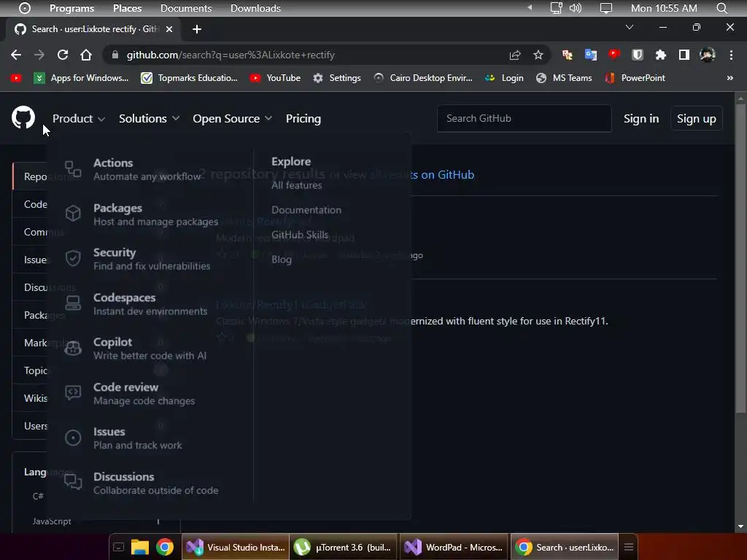
Task: Go back with browser back arrow
Action: [16, 55]
